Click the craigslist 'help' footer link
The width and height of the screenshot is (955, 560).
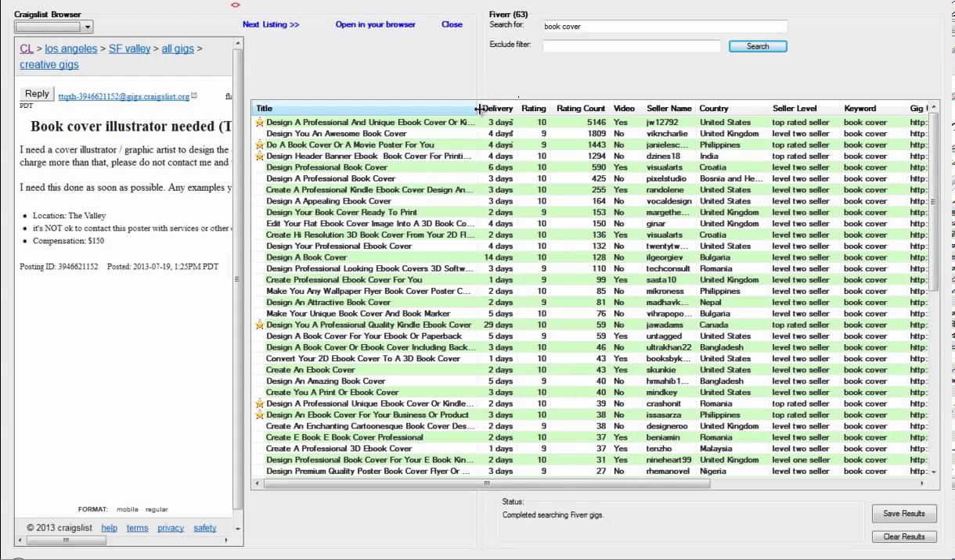pos(109,528)
